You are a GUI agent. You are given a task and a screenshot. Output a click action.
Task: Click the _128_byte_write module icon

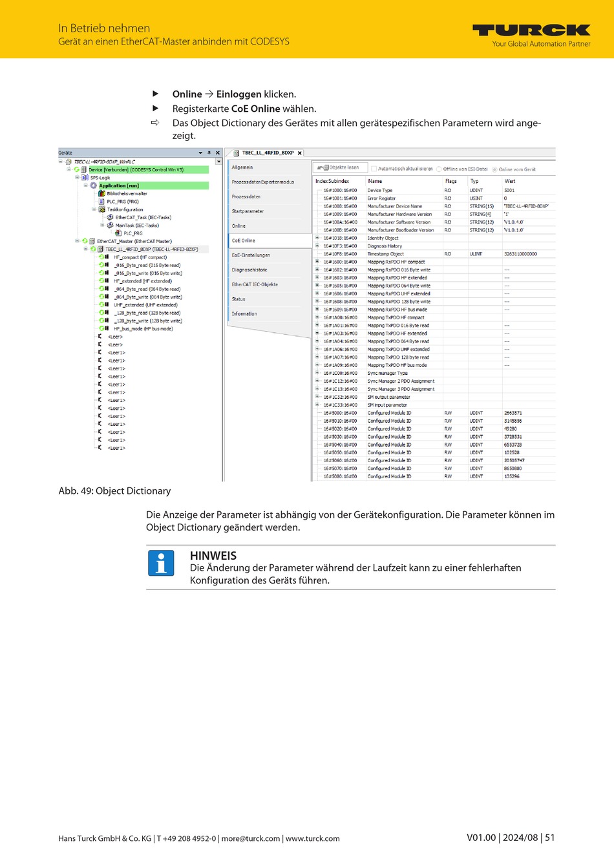[107, 321]
